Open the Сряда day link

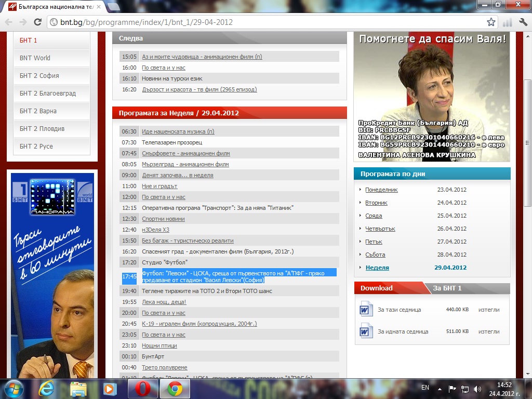[x=374, y=216]
